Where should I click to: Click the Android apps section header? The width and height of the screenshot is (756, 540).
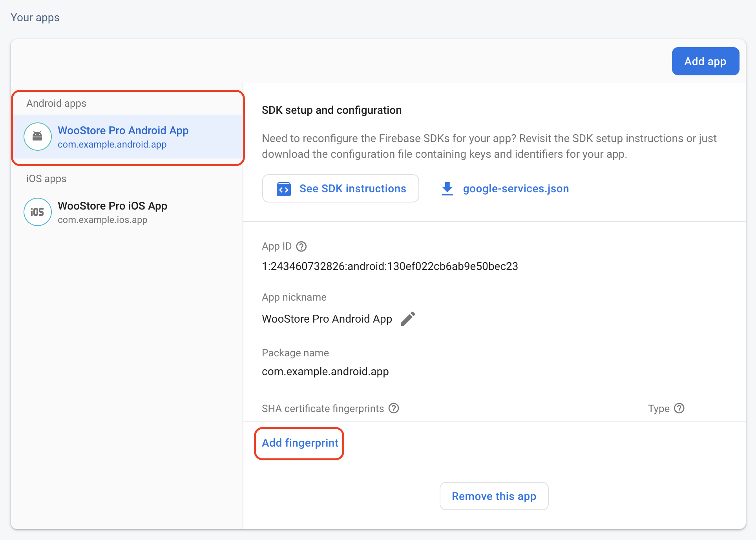click(56, 103)
